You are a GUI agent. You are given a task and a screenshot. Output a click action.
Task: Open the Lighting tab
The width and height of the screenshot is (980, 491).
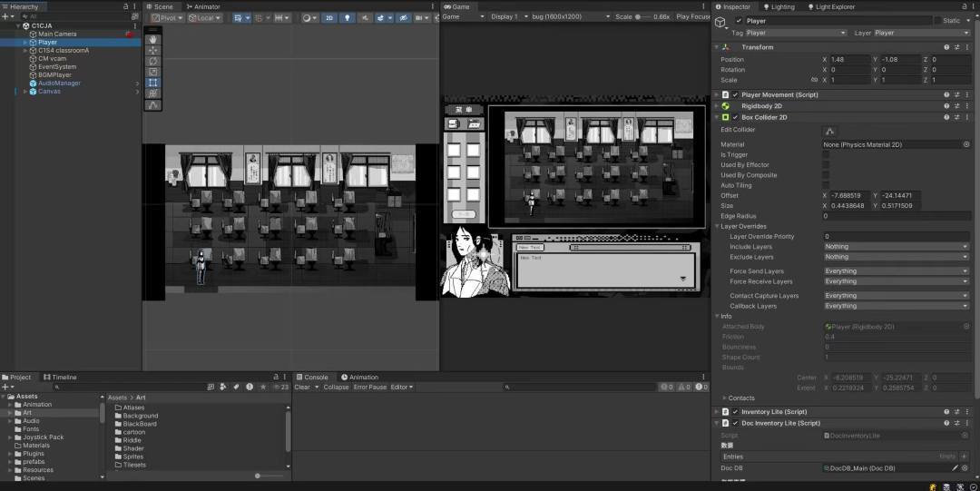pos(782,6)
